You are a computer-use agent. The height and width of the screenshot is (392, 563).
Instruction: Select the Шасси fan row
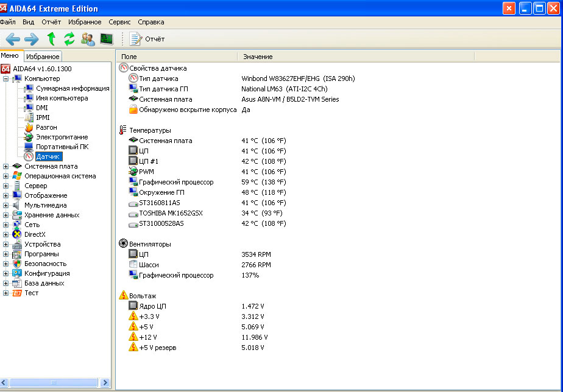pos(200,265)
